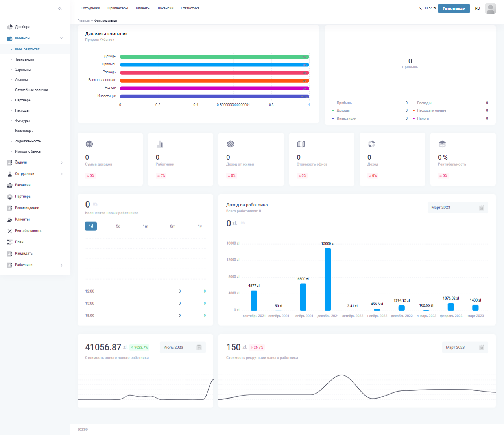Select the 1d time range
The image size is (504, 436).
[91, 226]
